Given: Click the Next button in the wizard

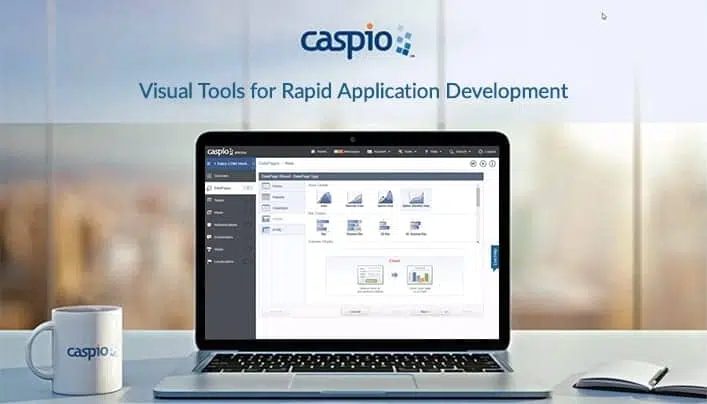Looking at the screenshot, I should click(424, 311).
